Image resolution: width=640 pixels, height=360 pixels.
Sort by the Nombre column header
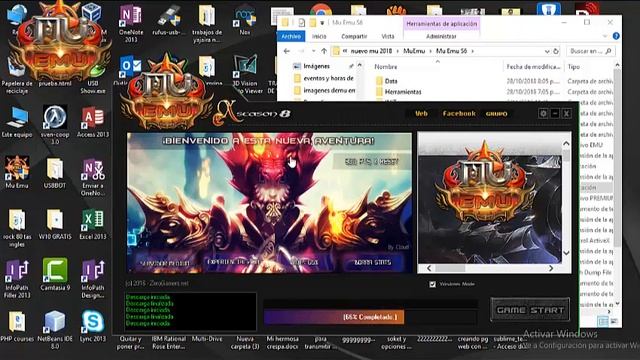pos(386,67)
